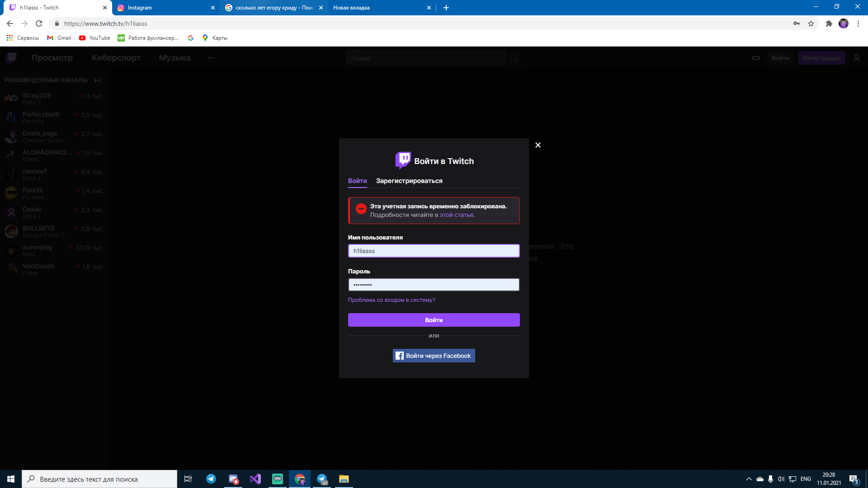Image resolution: width=868 pixels, height=488 pixels.
Task: Open the notification center icon
Action: [x=854, y=479]
